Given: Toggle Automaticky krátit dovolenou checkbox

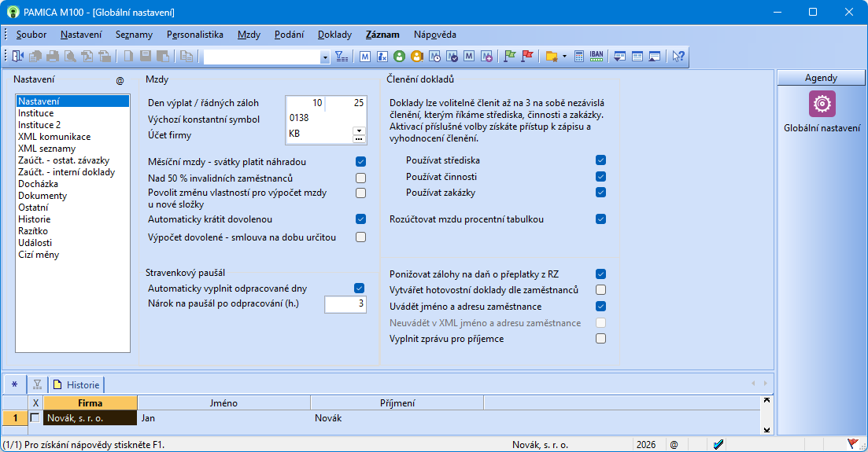Looking at the screenshot, I should [x=360, y=219].
